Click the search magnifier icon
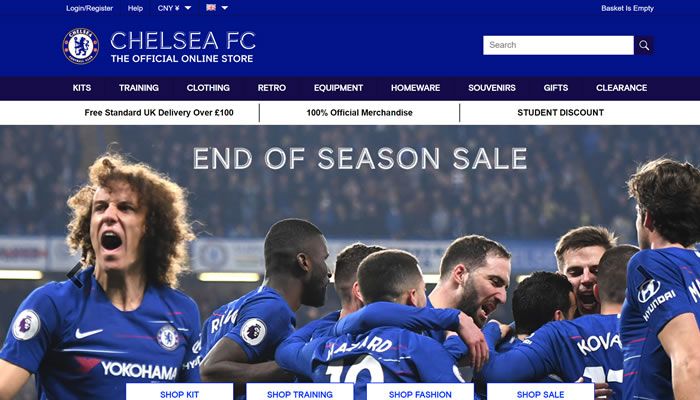This screenshot has width=700, height=400. point(644,45)
